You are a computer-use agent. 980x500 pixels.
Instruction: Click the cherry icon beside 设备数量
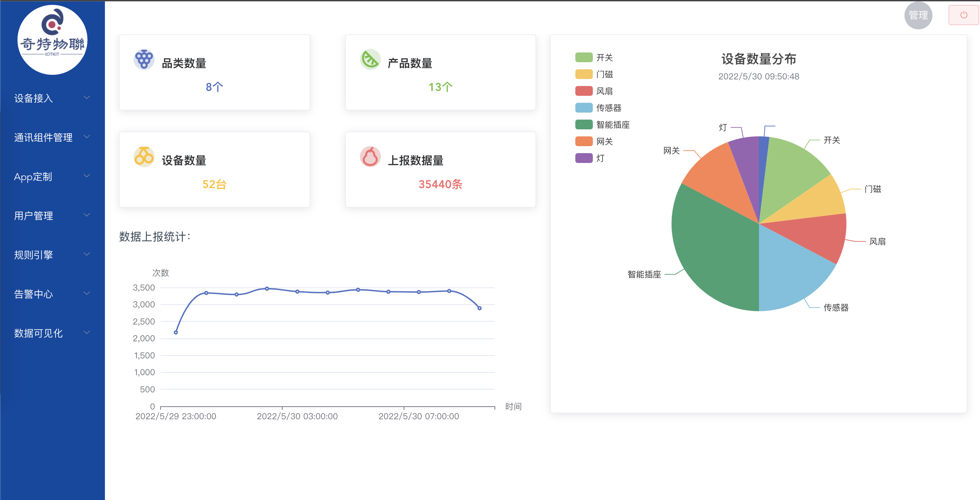[x=144, y=157]
